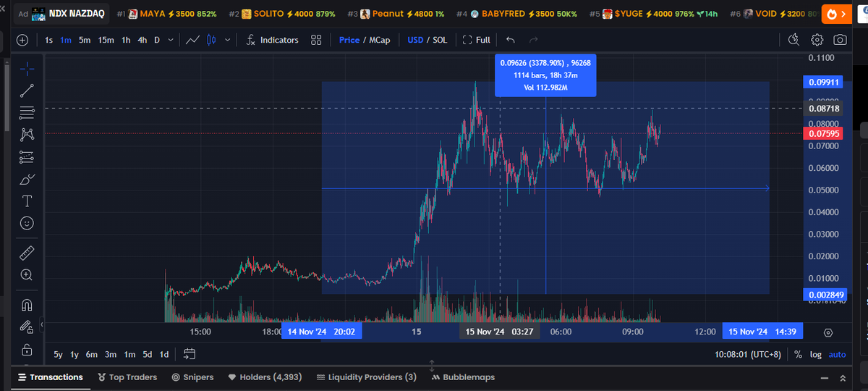Open the Bubblemaps tab
868x391 pixels.
coord(463,377)
